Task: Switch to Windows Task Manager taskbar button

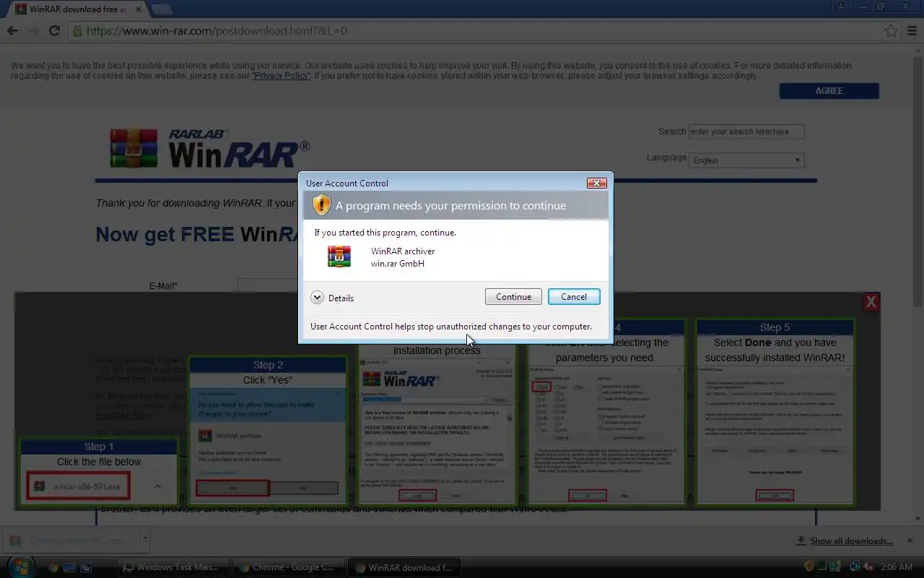Action: click(173, 567)
